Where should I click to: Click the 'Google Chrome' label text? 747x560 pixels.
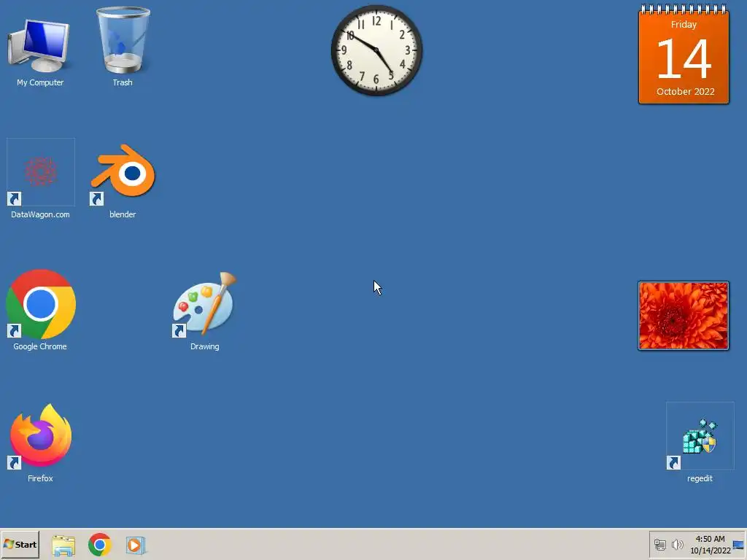point(40,346)
